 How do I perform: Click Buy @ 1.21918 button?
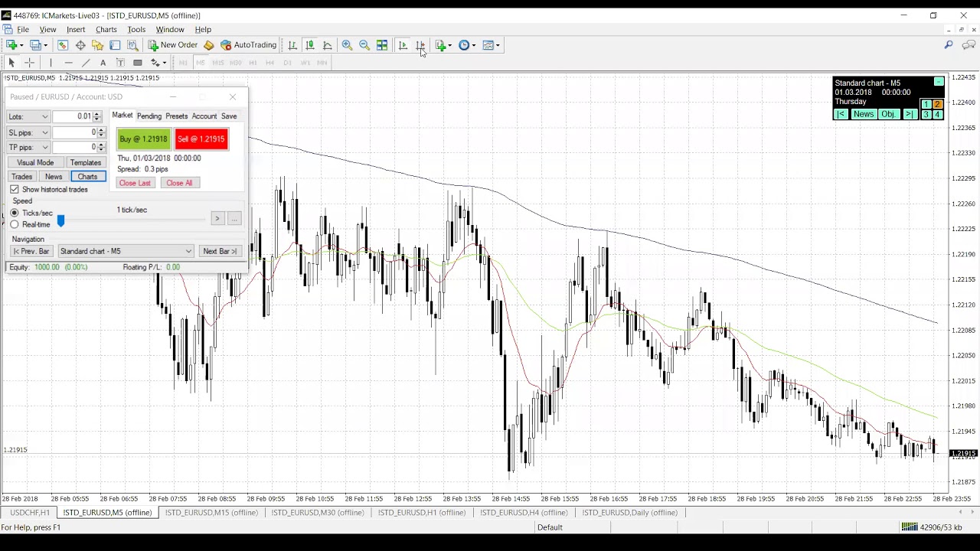[143, 139]
